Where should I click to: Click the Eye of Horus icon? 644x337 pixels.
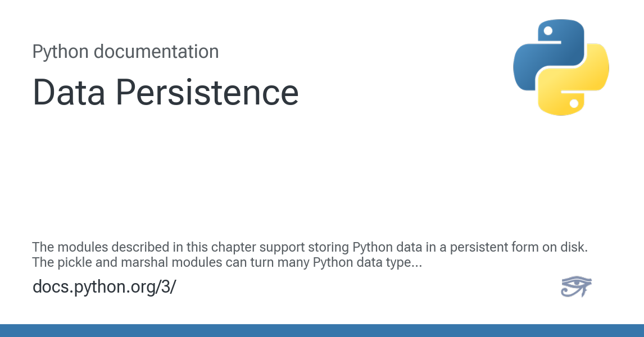(576, 286)
